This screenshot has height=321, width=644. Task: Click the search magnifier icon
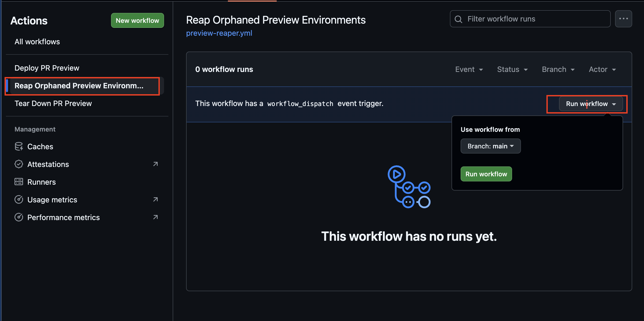[x=458, y=19]
